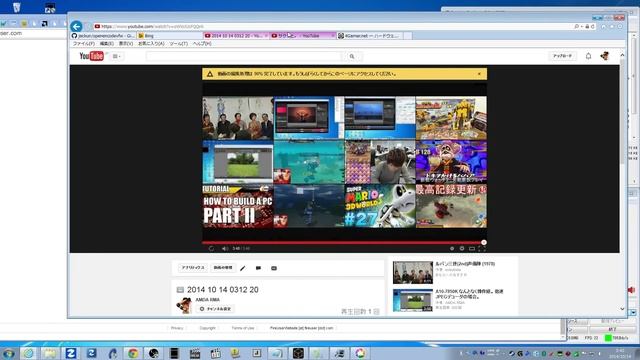Open the channel avatar next to the video title

(x=184, y=305)
